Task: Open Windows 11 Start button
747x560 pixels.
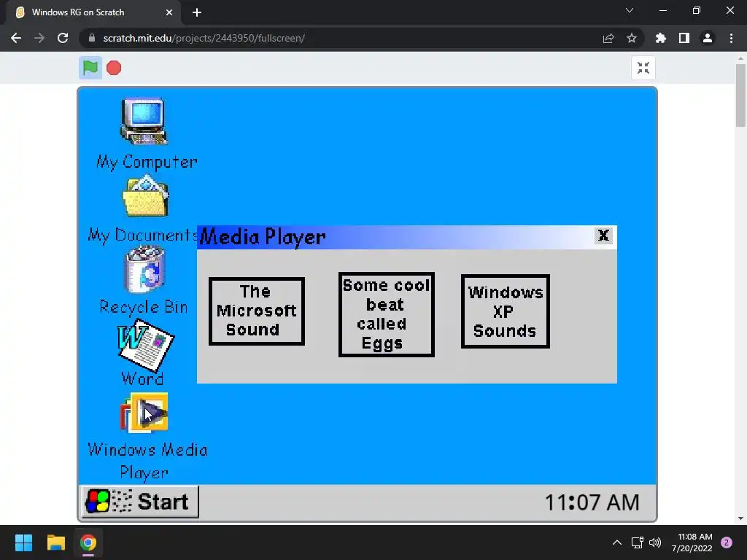Action: 23,542
